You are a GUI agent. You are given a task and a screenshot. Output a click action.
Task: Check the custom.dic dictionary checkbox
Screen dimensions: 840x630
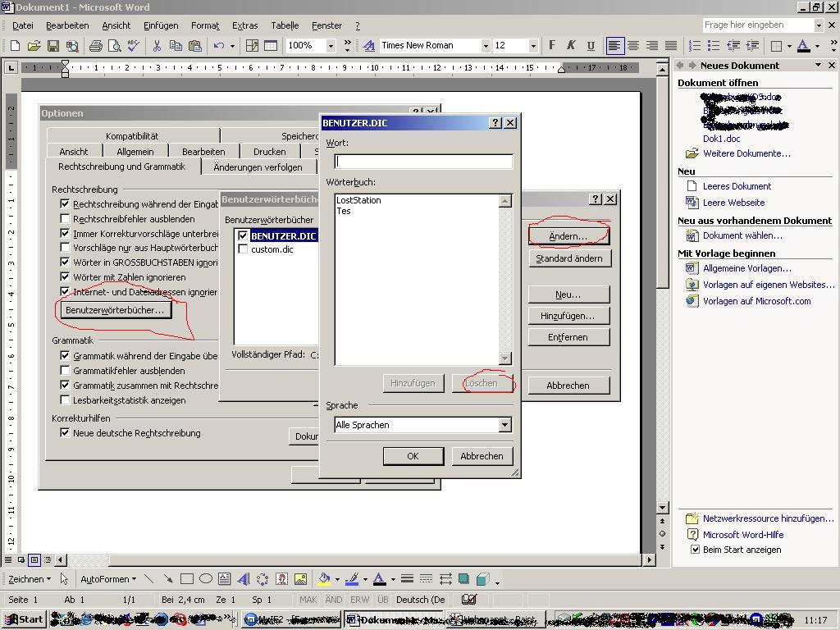[243, 249]
